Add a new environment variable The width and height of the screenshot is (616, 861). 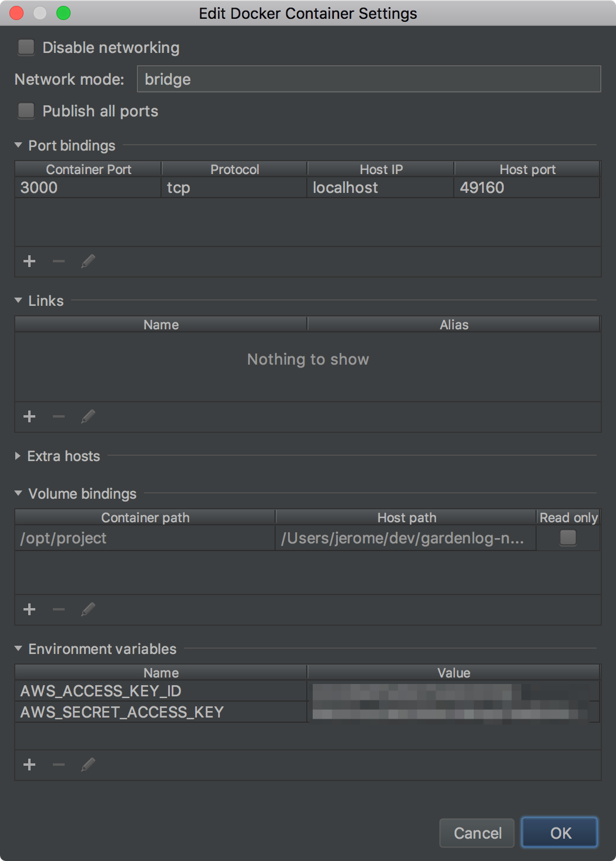click(x=29, y=765)
